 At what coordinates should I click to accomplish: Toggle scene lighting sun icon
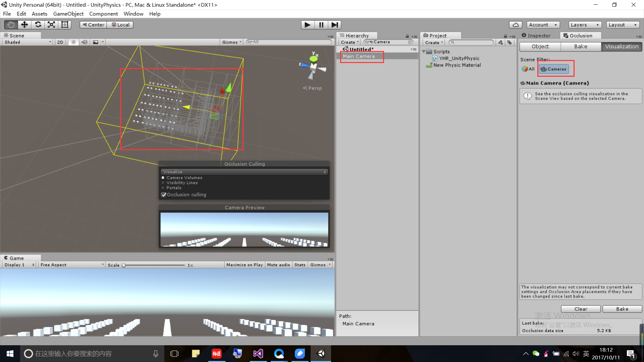point(73,42)
